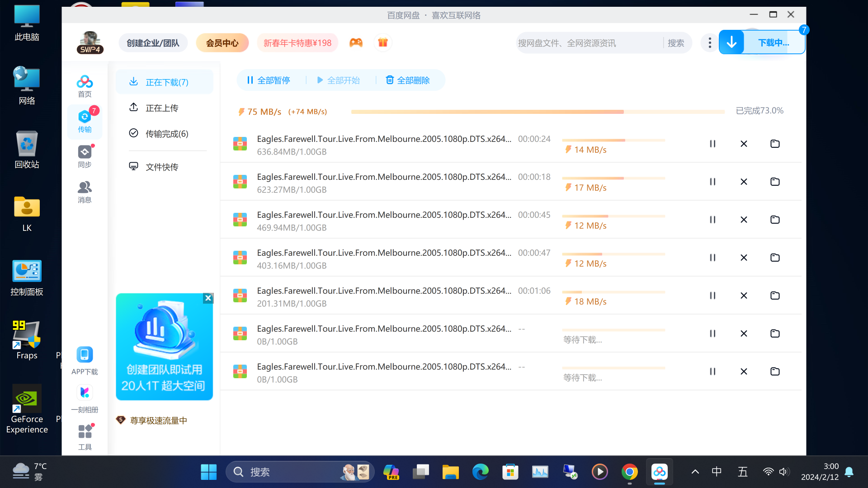Open 一刻相册 photo album icon

(x=85, y=398)
